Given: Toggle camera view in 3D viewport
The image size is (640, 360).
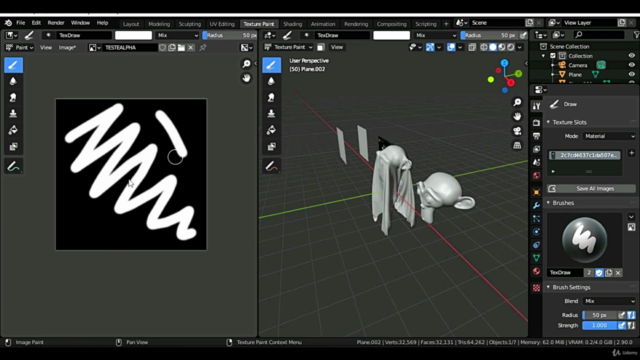Looking at the screenshot, I should 517,131.
